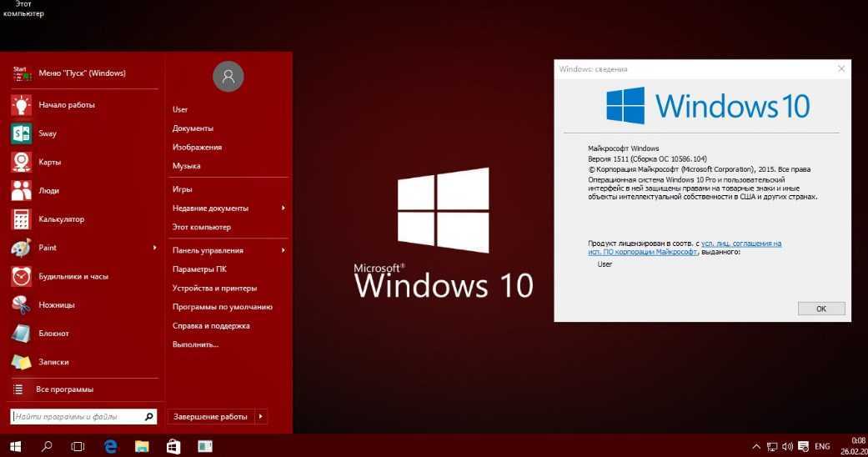Image resolution: width=868 pixels, height=457 pixels.
Task: Open the Блокнот notepad icon
Action: 21,334
